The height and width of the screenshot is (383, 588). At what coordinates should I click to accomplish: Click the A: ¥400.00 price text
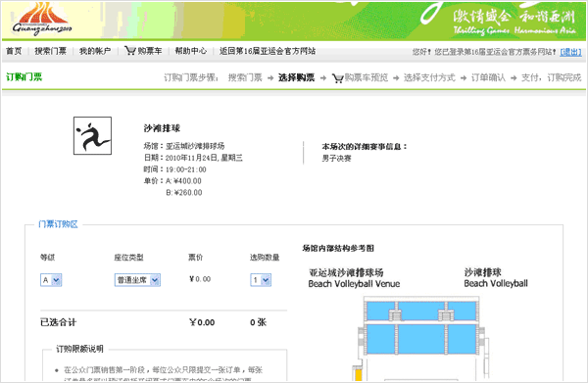click(x=184, y=181)
